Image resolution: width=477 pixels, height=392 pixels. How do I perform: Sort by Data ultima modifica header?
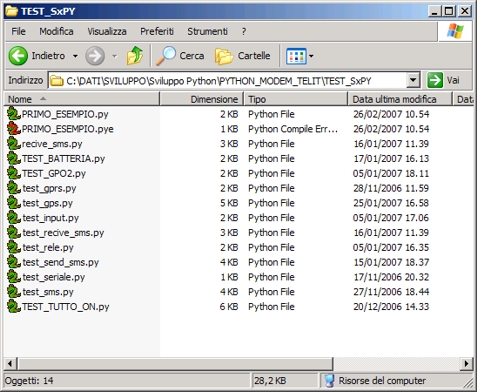[x=400, y=99]
